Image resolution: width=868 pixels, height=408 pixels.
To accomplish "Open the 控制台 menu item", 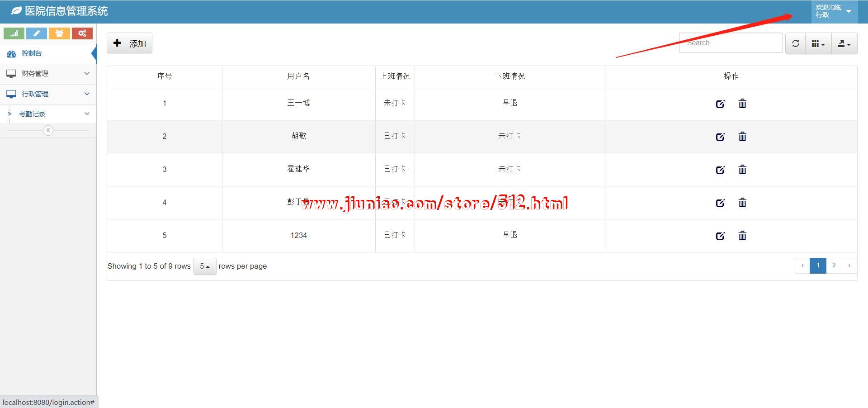I will click(x=48, y=53).
